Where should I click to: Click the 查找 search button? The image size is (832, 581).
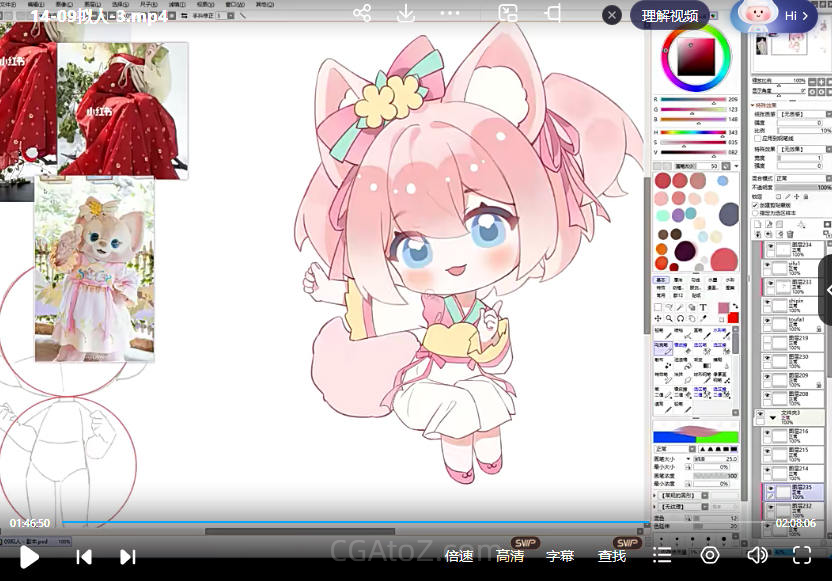(612, 556)
